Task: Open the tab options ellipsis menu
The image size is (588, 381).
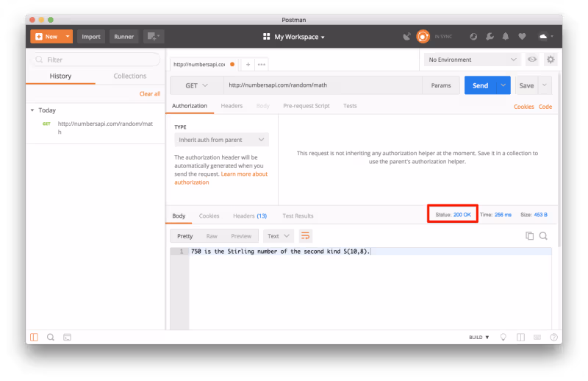Action: point(262,64)
